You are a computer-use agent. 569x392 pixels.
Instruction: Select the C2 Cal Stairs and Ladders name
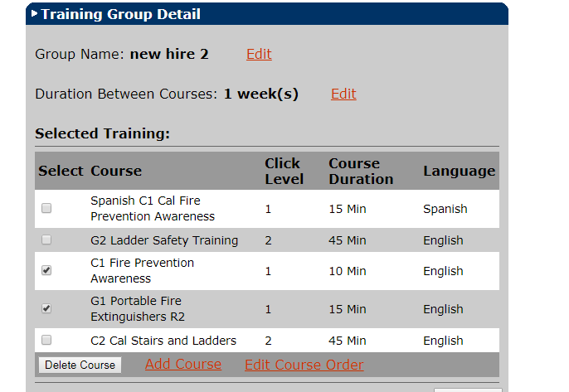coord(163,341)
